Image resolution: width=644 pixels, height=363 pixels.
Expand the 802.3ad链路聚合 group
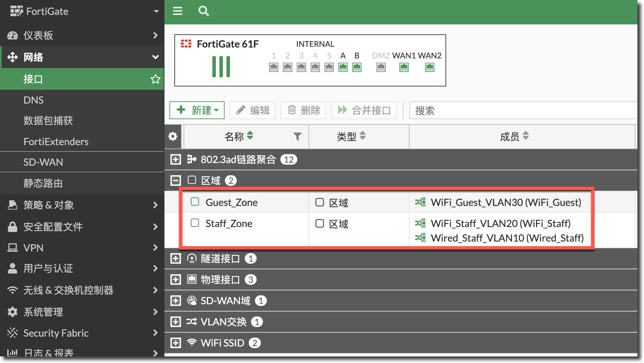point(175,160)
